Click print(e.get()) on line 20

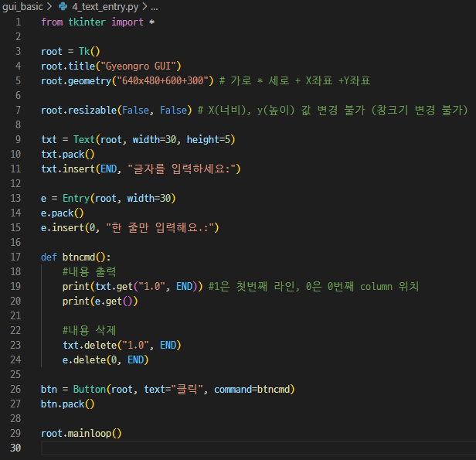pos(100,302)
